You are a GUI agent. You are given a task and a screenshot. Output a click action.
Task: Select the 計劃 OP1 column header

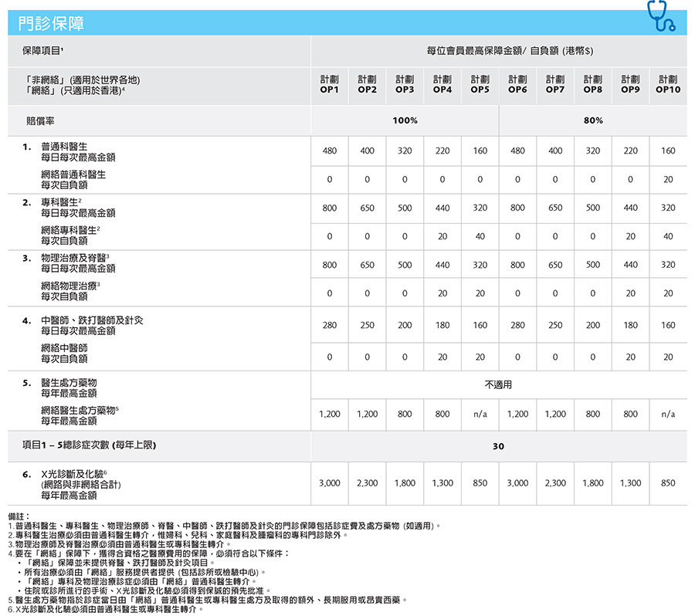click(330, 84)
